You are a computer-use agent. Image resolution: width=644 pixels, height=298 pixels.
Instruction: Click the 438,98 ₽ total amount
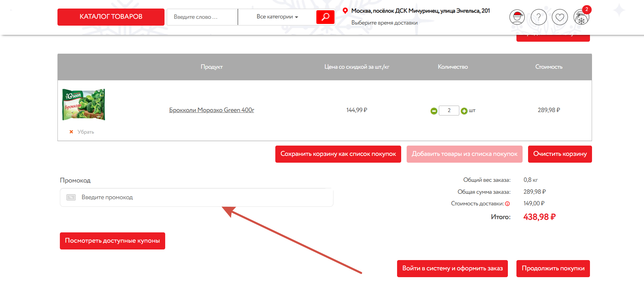(x=539, y=217)
